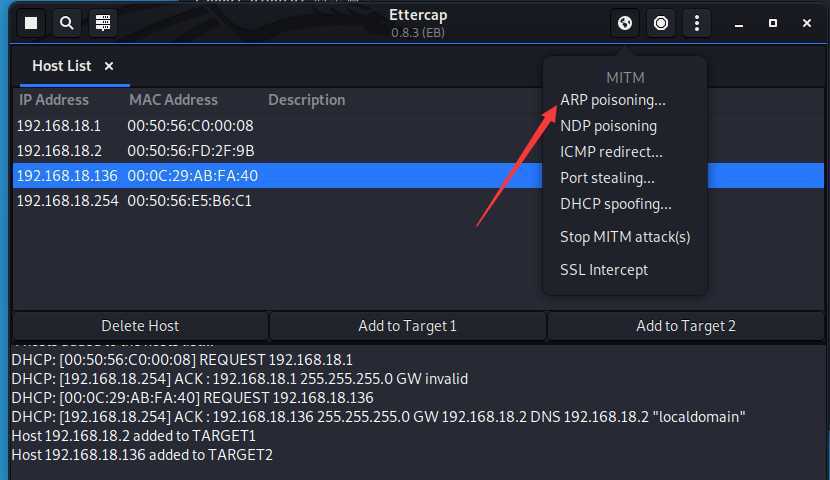Open the three-dot Ettercap menu
This screenshot has width=830, height=480.
pyautogui.click(x=697, y=23)
